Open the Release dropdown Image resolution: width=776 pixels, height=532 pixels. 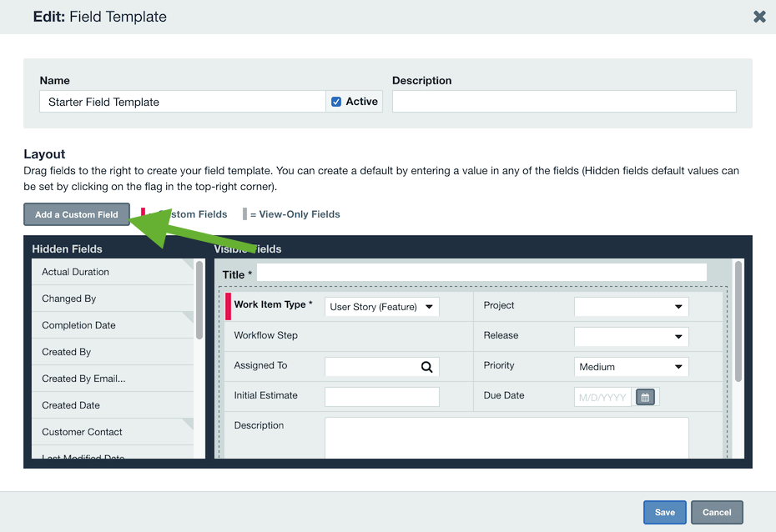(631, 337)
